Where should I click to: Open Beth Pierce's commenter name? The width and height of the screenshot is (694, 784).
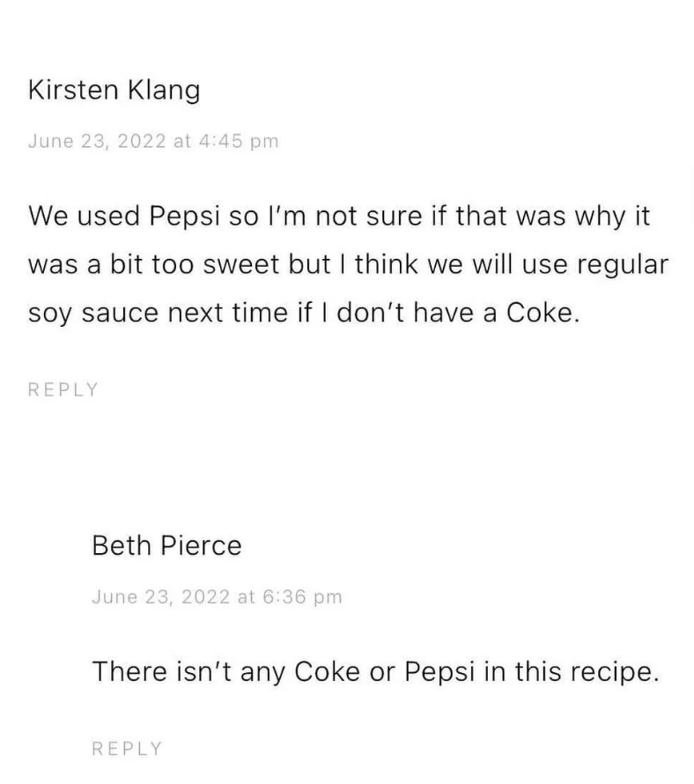pyautogui.click(x=166, y=546)
